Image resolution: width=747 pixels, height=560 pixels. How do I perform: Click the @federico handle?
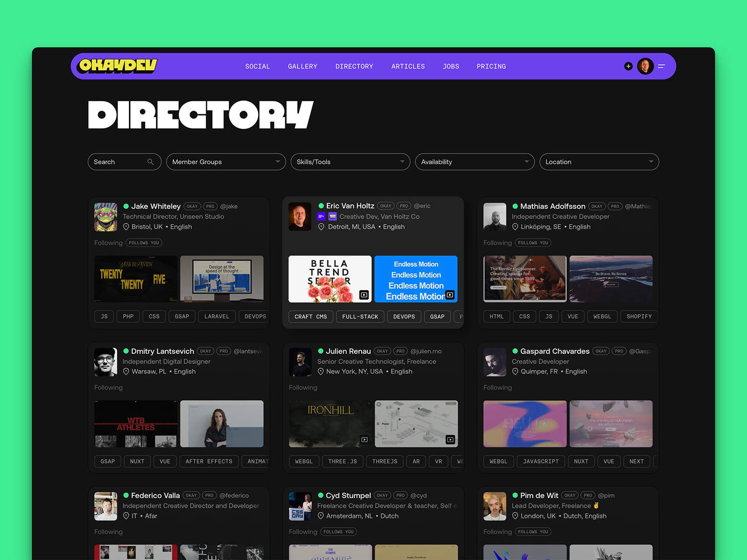tap(234, 496)
